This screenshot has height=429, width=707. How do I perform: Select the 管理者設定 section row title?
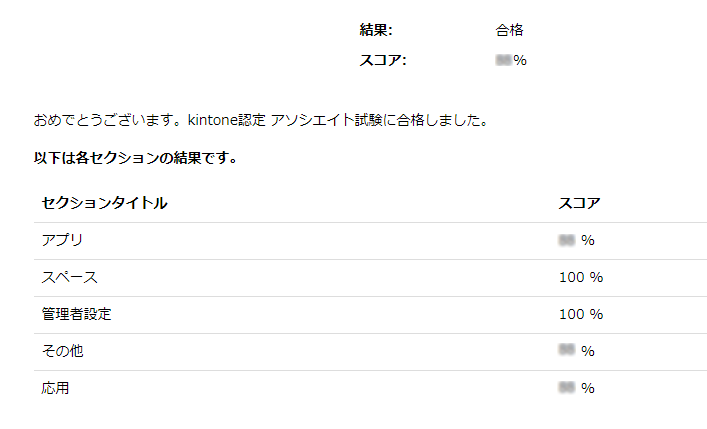(76, 314)
